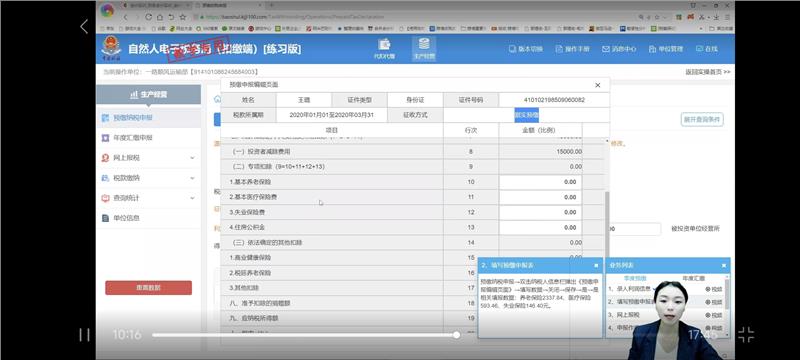Expand the 税款缴纳 sidebar menu
Screen dimensions: 800x360
coord(148,178)
